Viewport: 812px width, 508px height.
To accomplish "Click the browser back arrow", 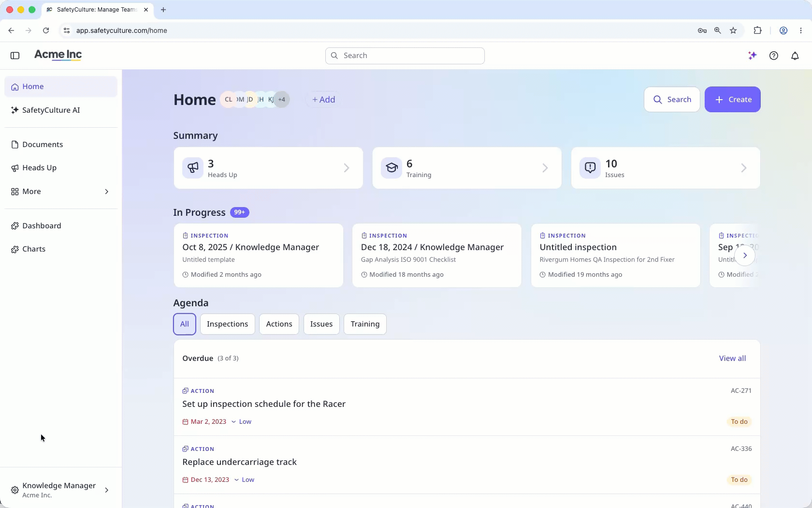I will point(11,30).
